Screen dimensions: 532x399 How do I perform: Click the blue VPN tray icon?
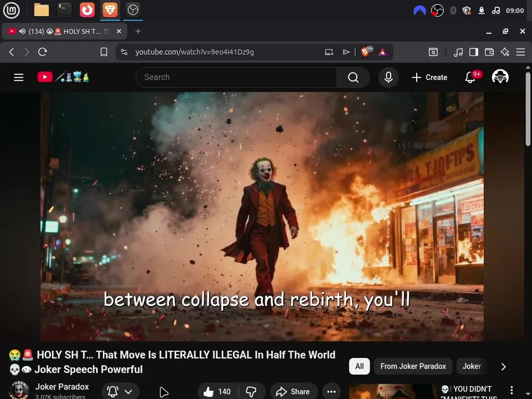[x=420, y=11]
